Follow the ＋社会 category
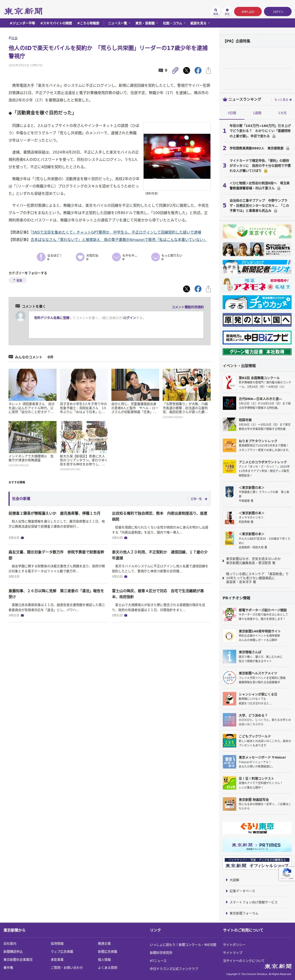This screenshot has width=295, height=980. pos(17,280)
